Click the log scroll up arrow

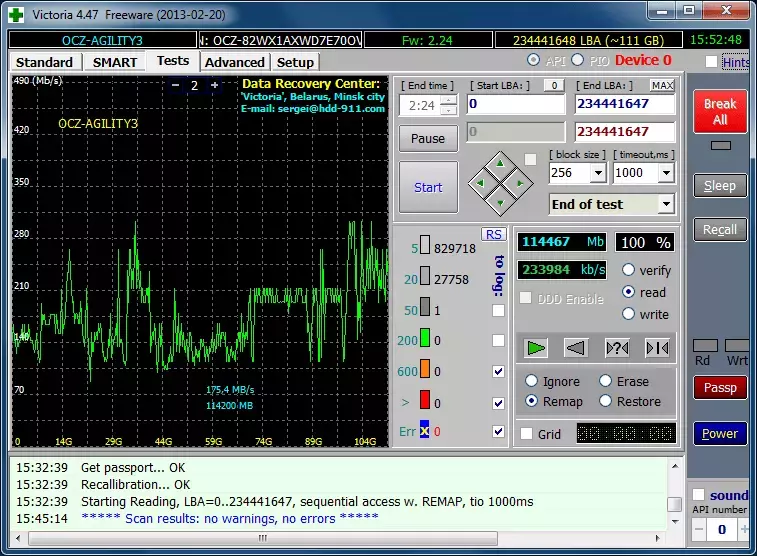click(x=675, y=466)
